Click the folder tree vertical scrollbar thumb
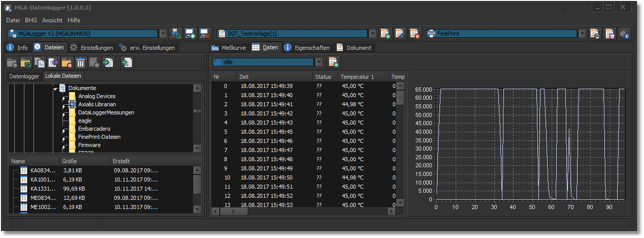 point(197,110)
